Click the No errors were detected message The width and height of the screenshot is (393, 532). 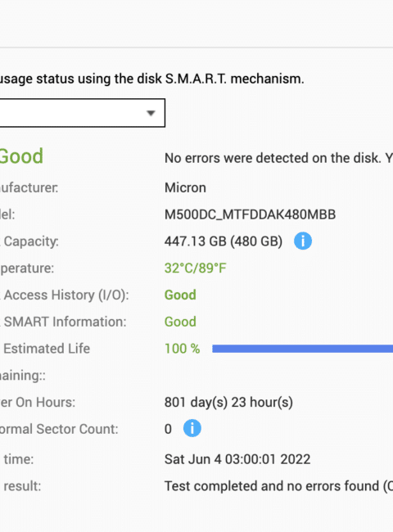click(278, 158)
